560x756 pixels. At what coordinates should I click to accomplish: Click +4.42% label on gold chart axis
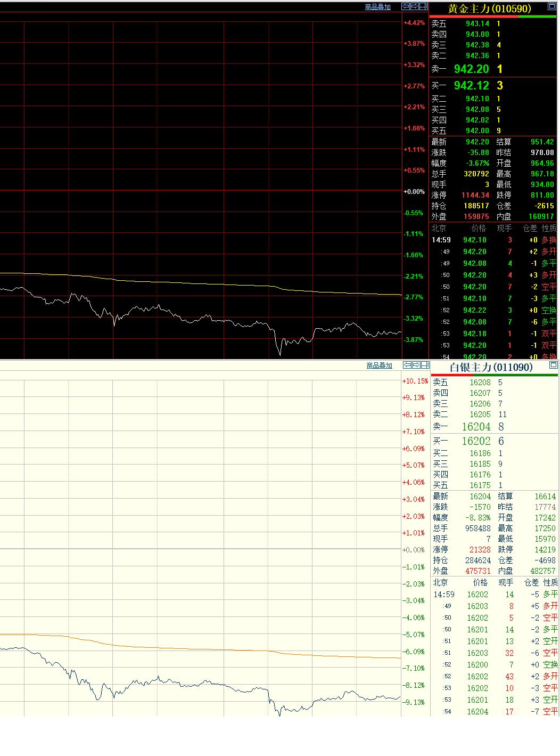pyautogui.click(x=414, y=23)
